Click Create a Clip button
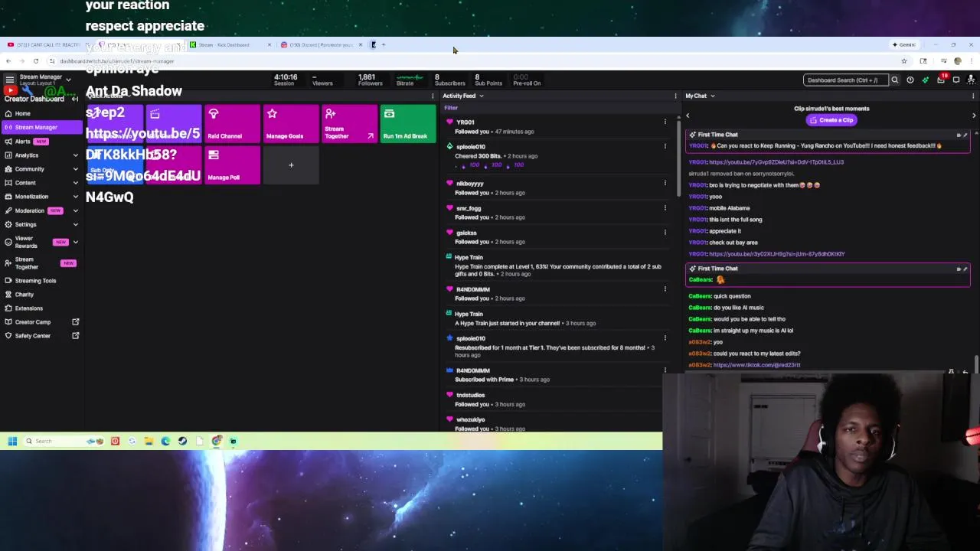Image resolution: width=980 pixels, height=551 pixels. click(831, 120)
